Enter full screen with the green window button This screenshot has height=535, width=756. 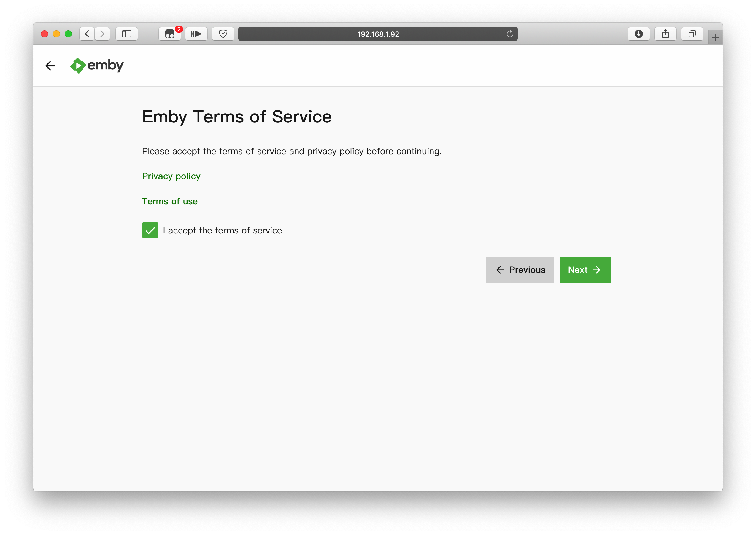(x=68, y=34)
